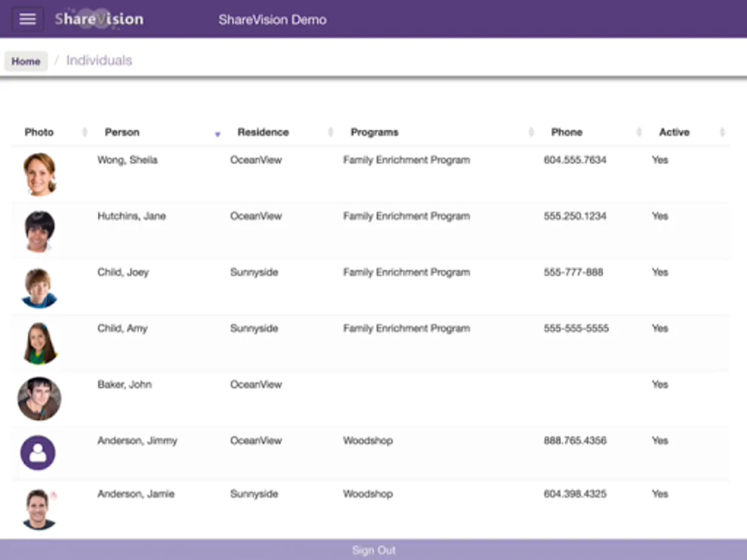
Task: Open Sheila Wong's photo
Action: coord(40,174)
